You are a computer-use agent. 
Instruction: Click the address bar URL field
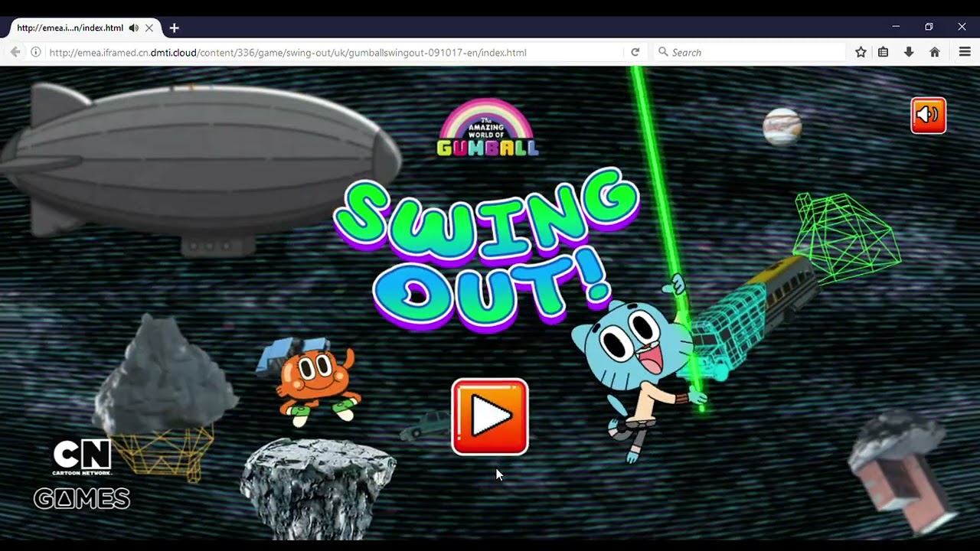pos(333,52)
